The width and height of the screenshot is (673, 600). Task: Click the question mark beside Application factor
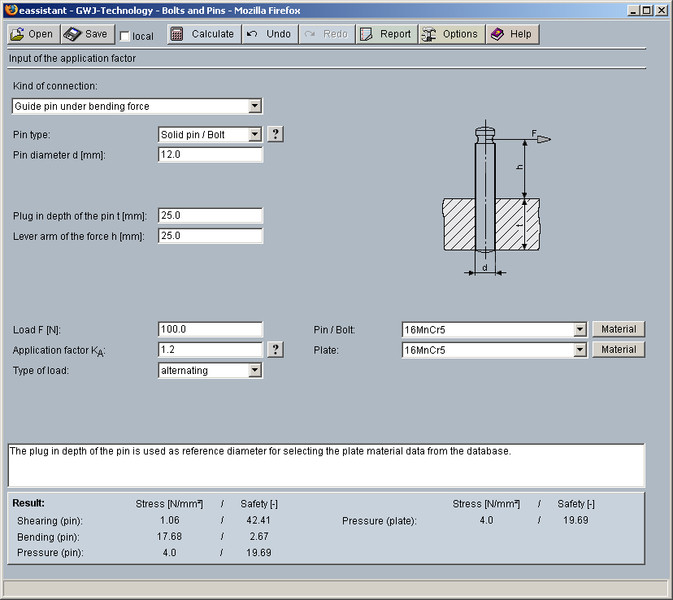click(276, 350)
